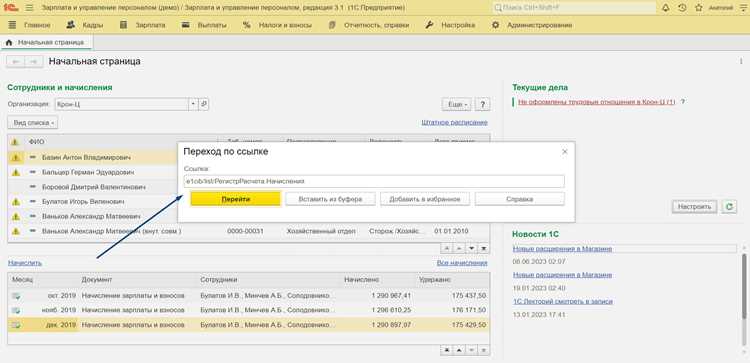Image resolution: width=750 pixels, height=363 pixels.
Task: Click the home icon on Начальная страница tab
Action: 9,43
